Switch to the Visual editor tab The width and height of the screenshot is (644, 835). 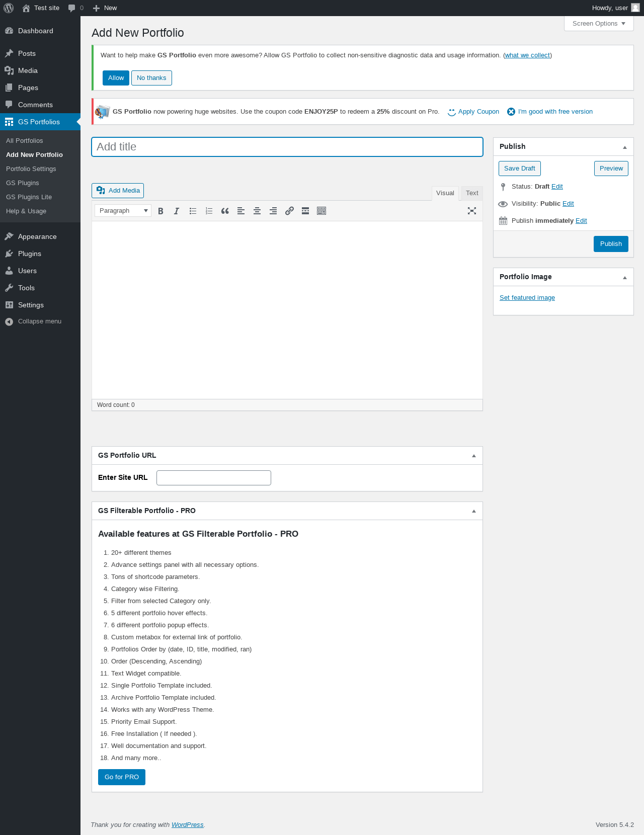(x=445, y=193)
